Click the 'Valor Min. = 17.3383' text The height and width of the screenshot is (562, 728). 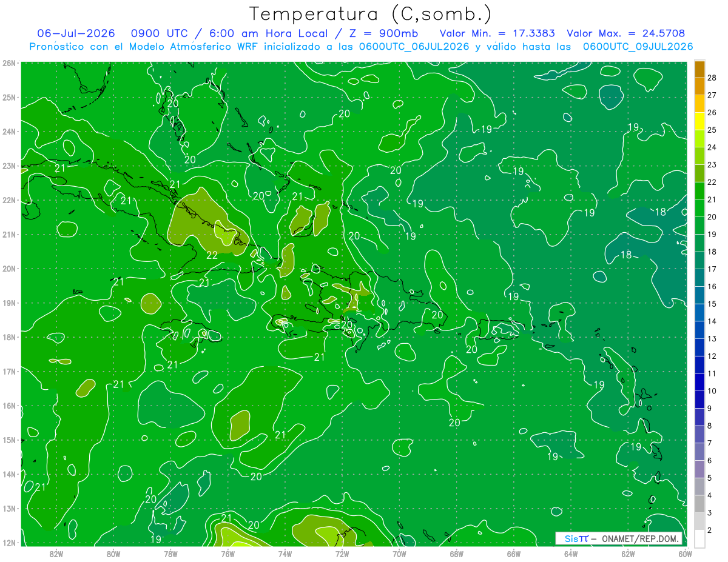tap(498, 33)
